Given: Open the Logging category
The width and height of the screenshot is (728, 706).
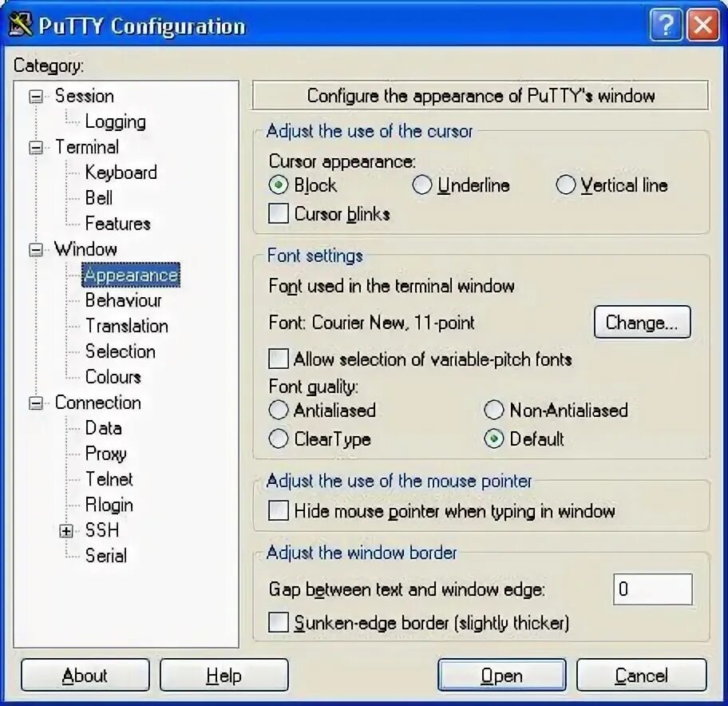Looking at the screenshot, I should tap(116, 121).
